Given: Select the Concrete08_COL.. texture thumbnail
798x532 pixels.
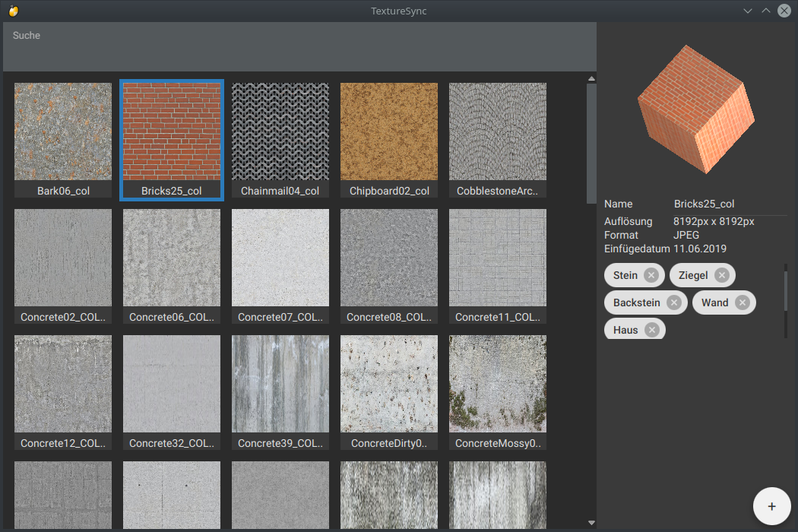Looking at the screenshot, I should 389,266.
